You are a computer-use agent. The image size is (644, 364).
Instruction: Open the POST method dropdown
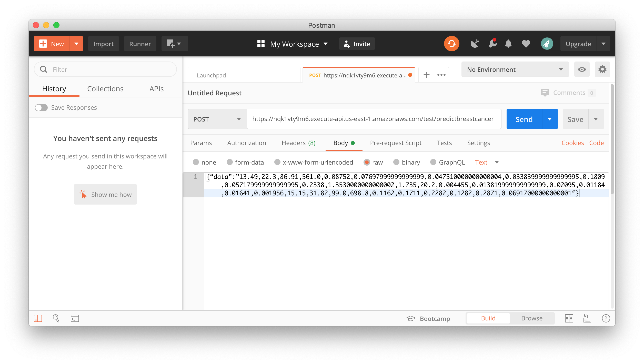point(217,119)
